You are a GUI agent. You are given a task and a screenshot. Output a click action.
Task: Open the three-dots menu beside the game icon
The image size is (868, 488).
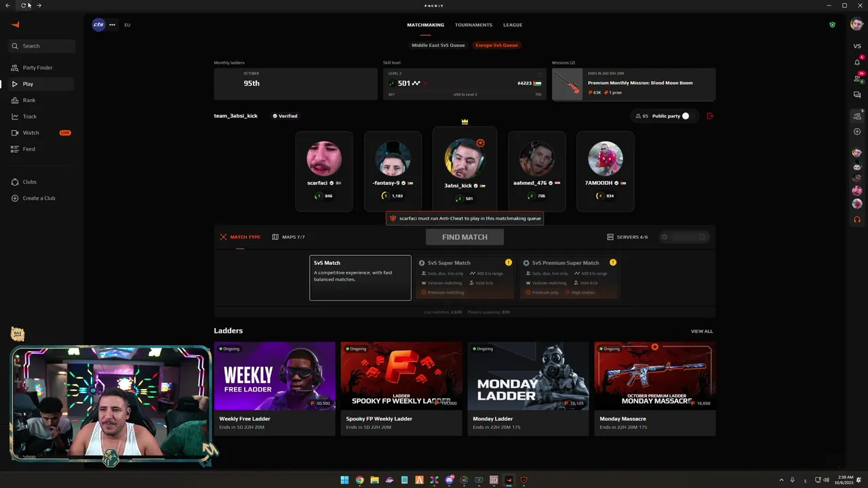coord(112,24)
